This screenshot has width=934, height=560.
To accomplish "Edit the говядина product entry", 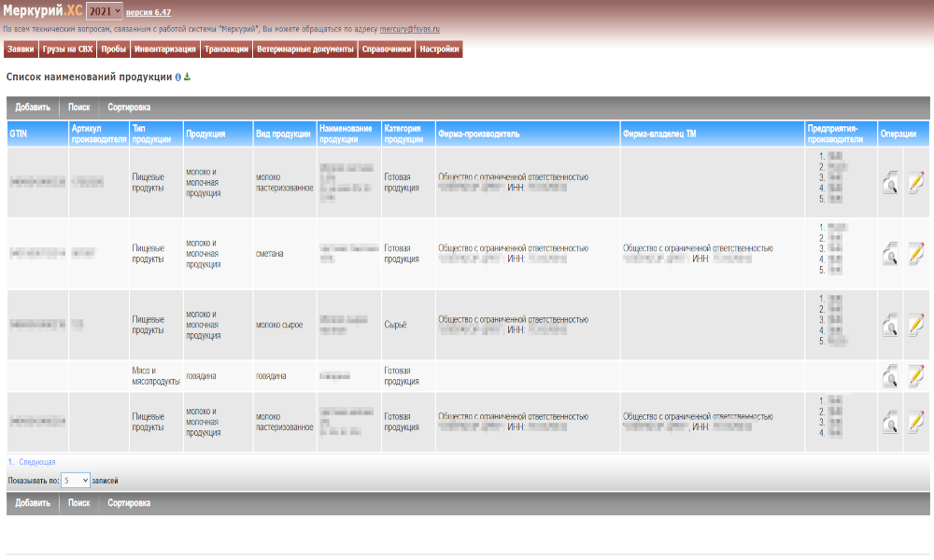I will (x=916, y=376).
